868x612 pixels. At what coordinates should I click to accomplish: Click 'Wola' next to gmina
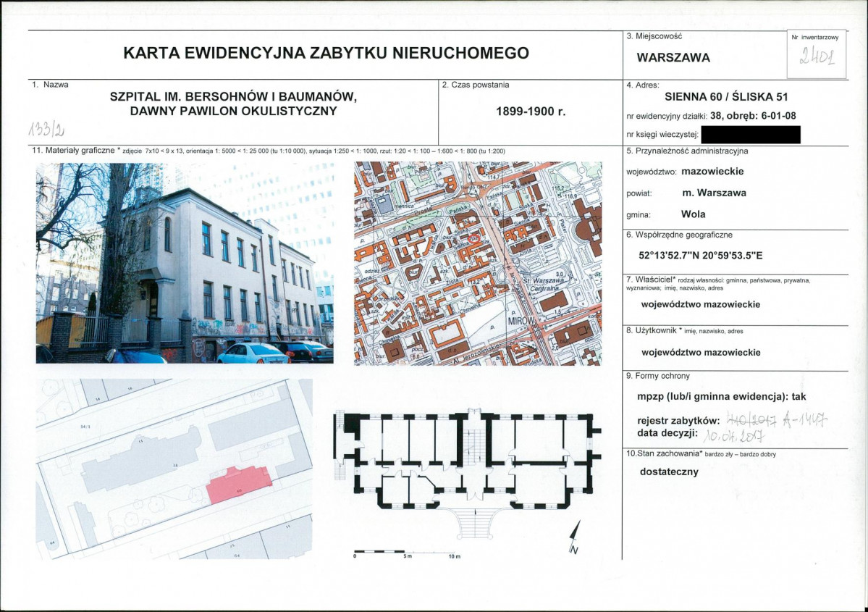tap(693, 214)
